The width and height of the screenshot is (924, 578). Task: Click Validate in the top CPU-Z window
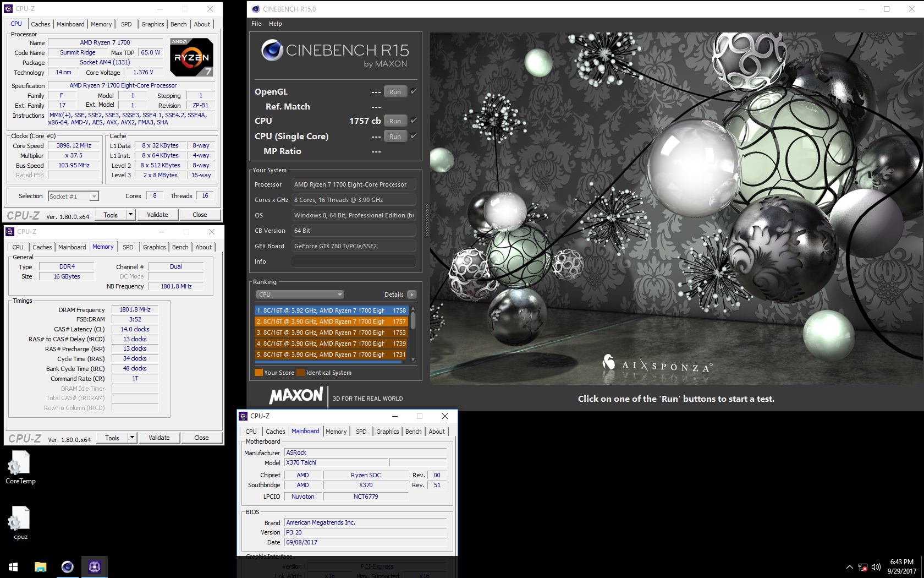[157, 215]
